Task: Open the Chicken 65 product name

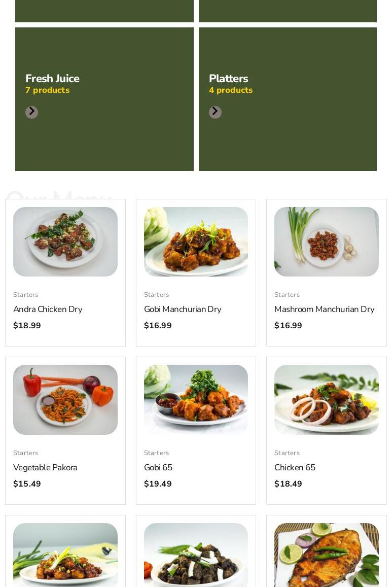Action: 295,468
